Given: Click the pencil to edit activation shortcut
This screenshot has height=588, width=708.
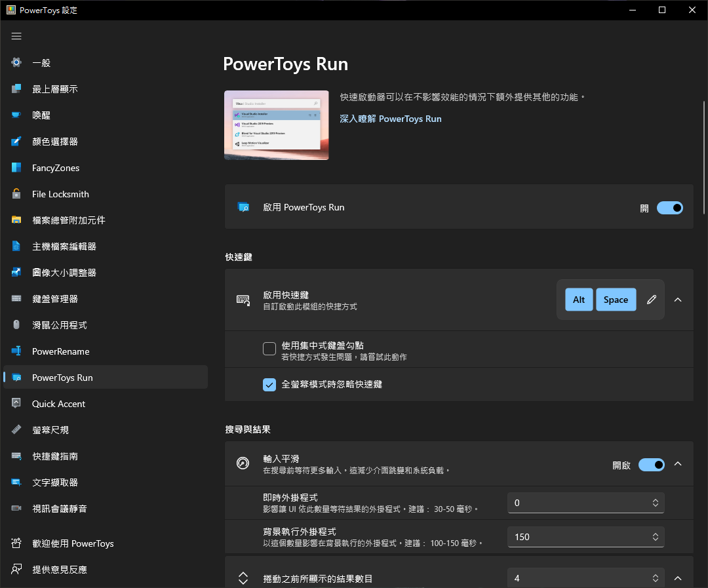Looking at the screenshot, I should (x=651, y=300).
